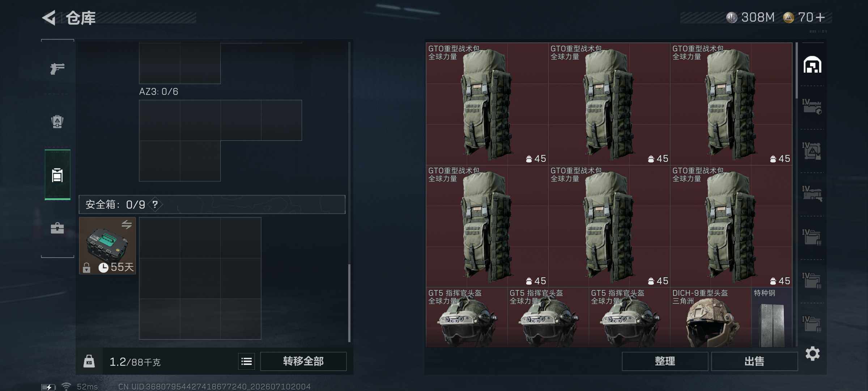
Task: Select the first GT5 指挥官头盔 helmet
Action: click(x=467, y=318)
